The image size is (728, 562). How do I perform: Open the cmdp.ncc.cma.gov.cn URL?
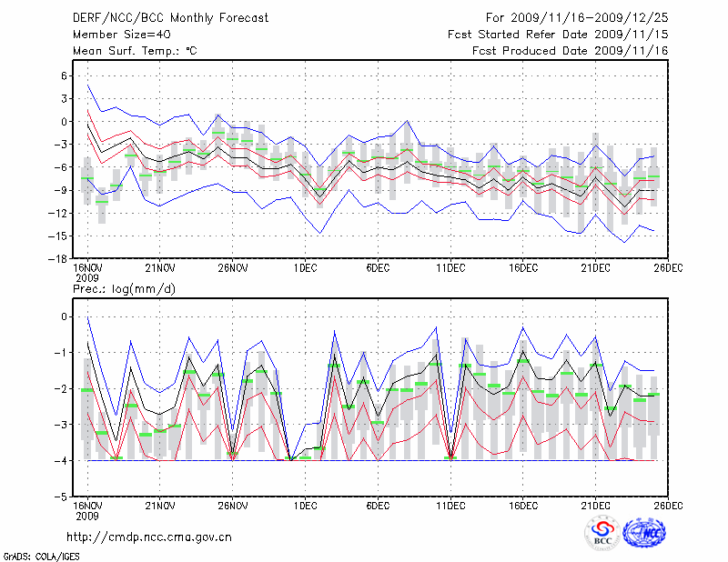click(149, 537)
